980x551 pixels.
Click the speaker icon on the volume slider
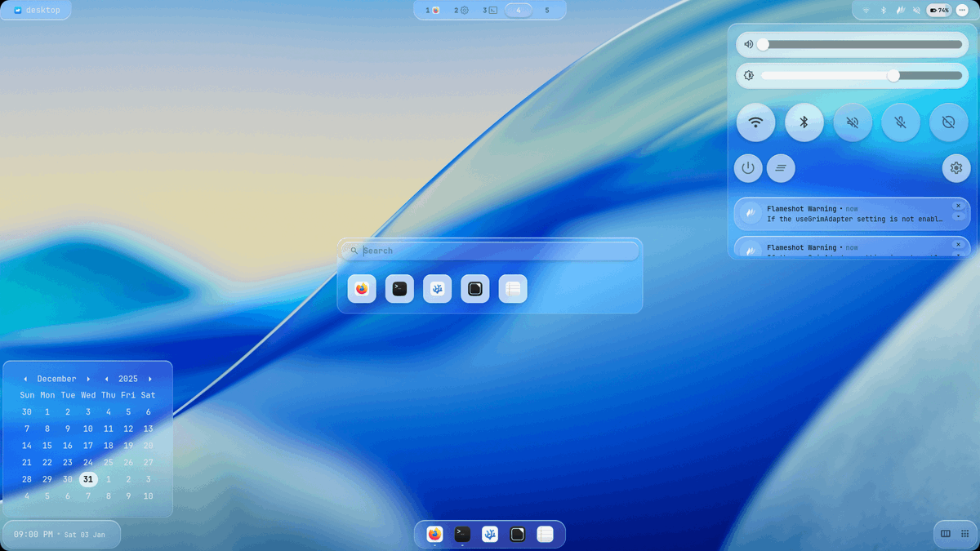click(748, 44)
